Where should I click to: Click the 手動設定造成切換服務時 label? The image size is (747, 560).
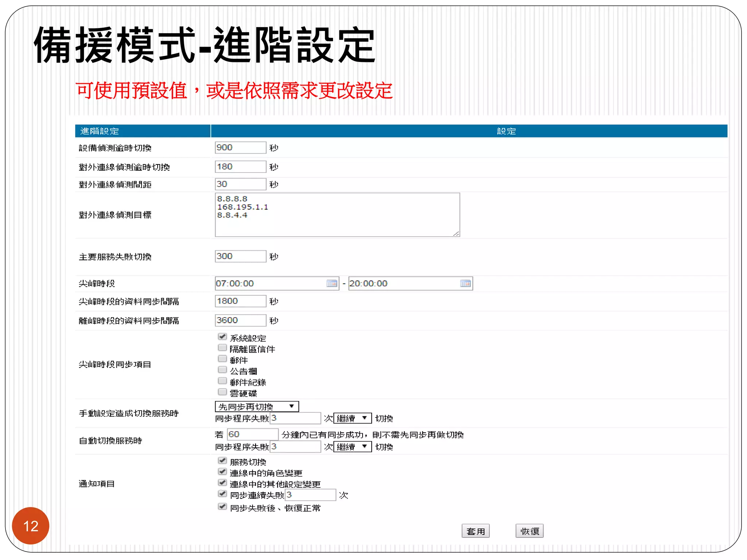pos(129,413)
